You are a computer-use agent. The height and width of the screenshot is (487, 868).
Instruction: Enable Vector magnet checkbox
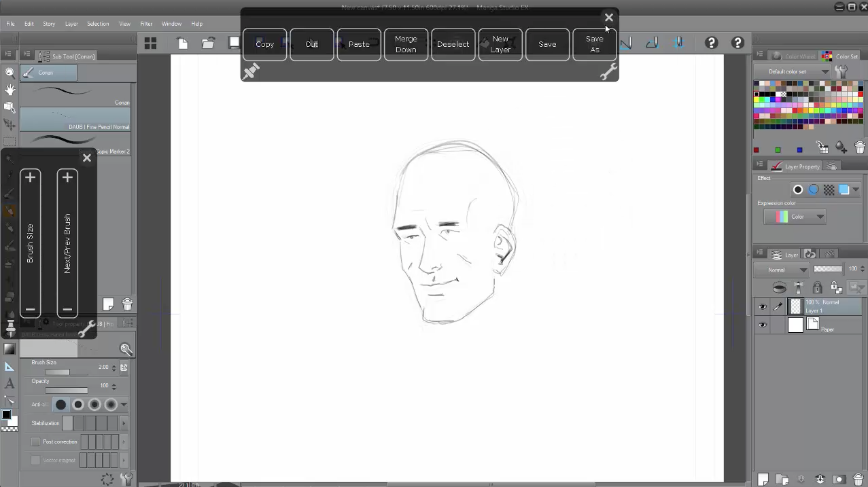(x=36, y=460)
